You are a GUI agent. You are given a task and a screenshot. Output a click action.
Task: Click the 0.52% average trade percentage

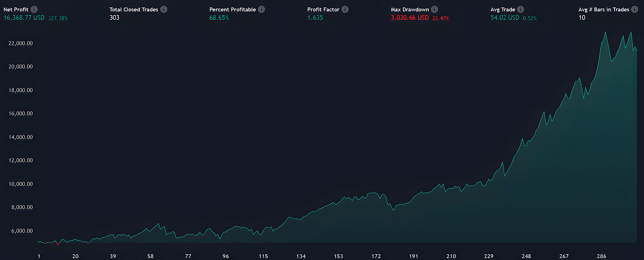530,18
